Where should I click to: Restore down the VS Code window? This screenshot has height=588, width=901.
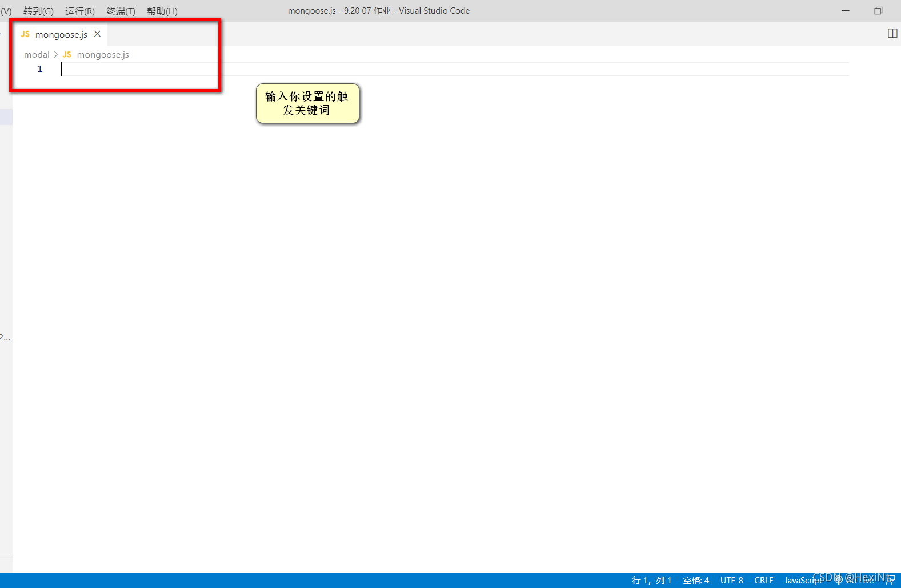(878, 11)
